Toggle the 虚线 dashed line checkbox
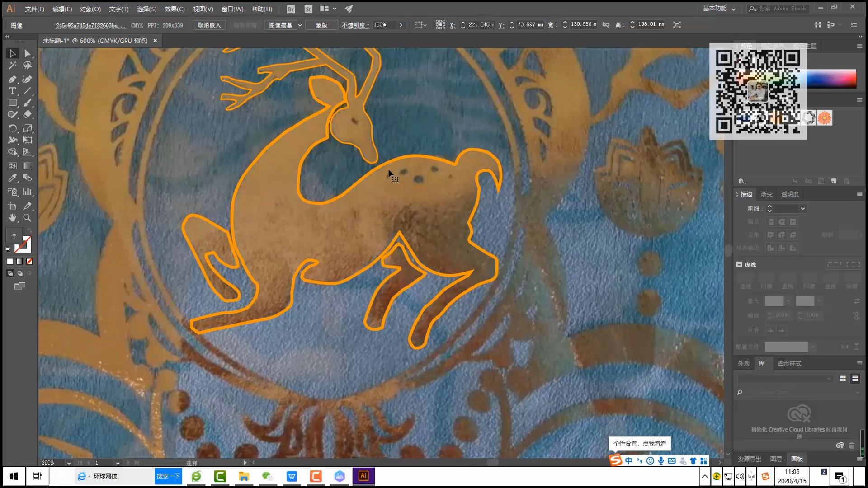Viewport: 868px width, 488px height. tap(739, 265)
